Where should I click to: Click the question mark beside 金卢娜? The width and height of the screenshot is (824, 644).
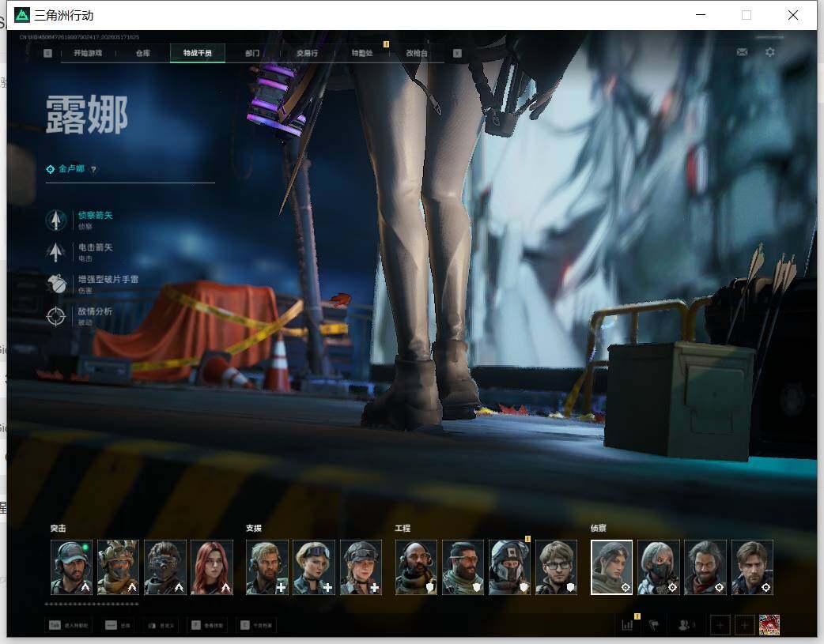pyautogui.click(x=93, y=169)
